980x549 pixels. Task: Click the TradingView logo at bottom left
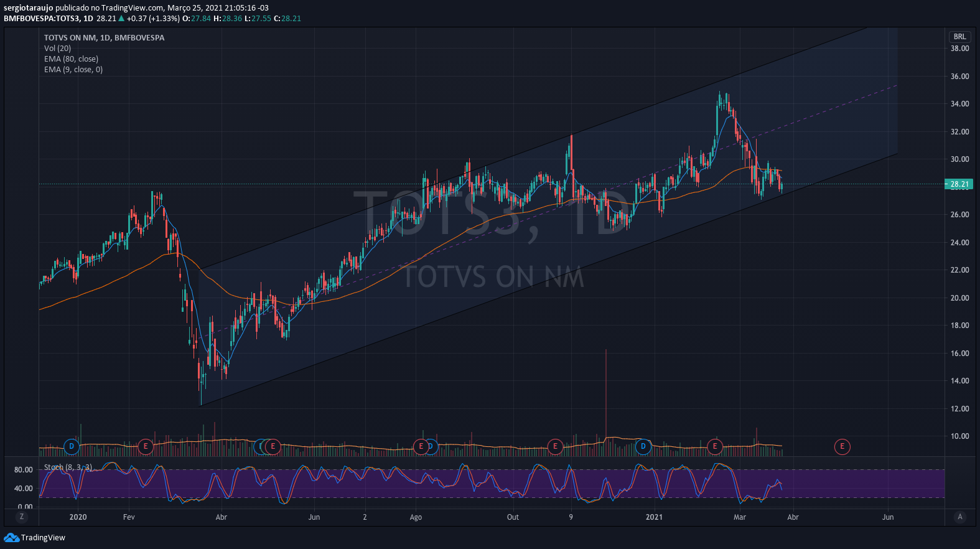point(35,537)
